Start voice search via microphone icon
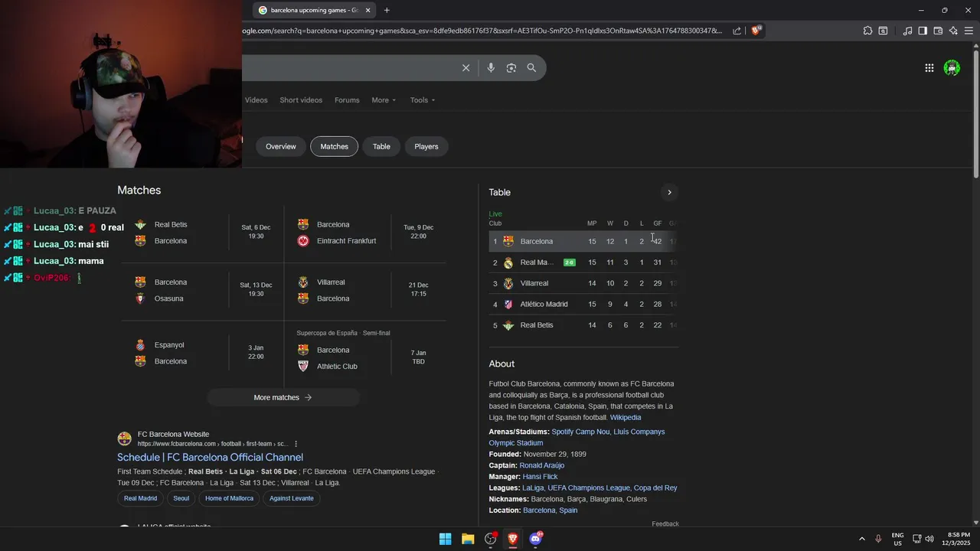This screenshot has width=980, height=551. [x=491, y=68]
